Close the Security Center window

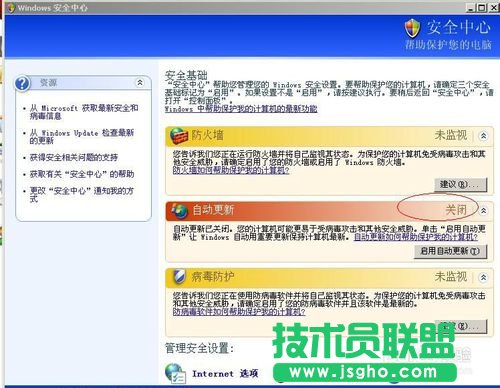pos(494,8)
